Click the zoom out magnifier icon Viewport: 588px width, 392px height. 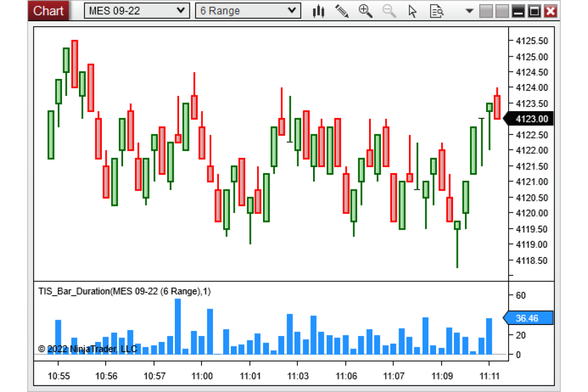pos(389,11)
